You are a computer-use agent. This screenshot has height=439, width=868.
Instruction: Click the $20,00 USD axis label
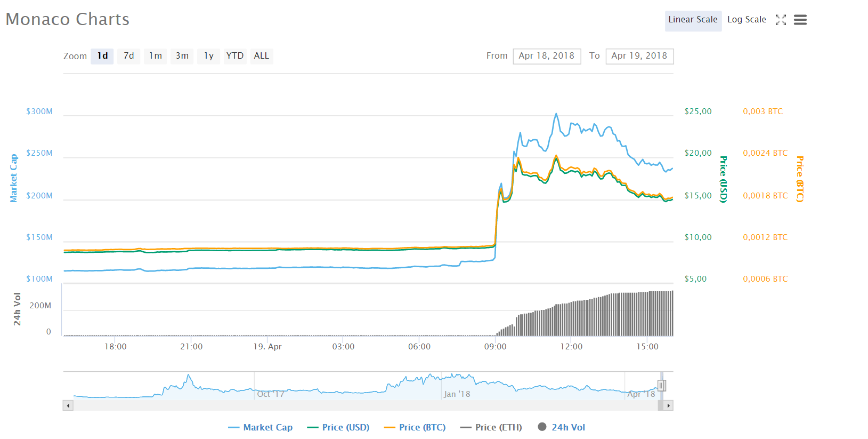[x=698, y=153]
